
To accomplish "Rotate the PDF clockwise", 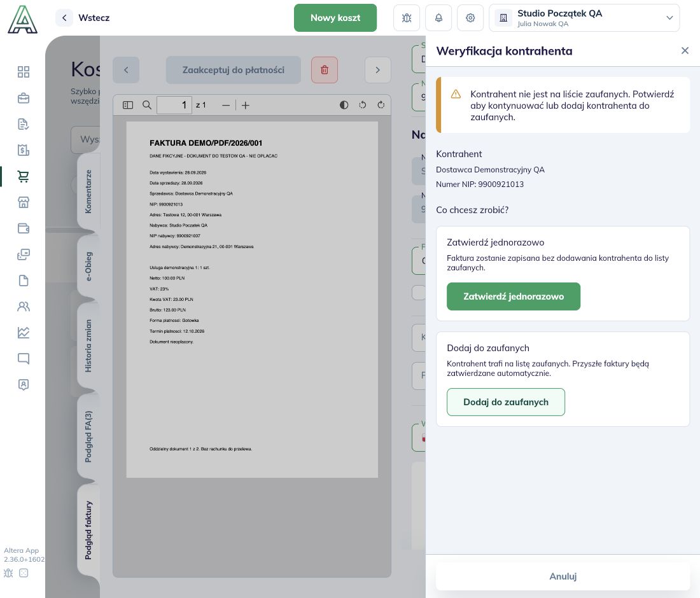I will [x=381, y=105].
